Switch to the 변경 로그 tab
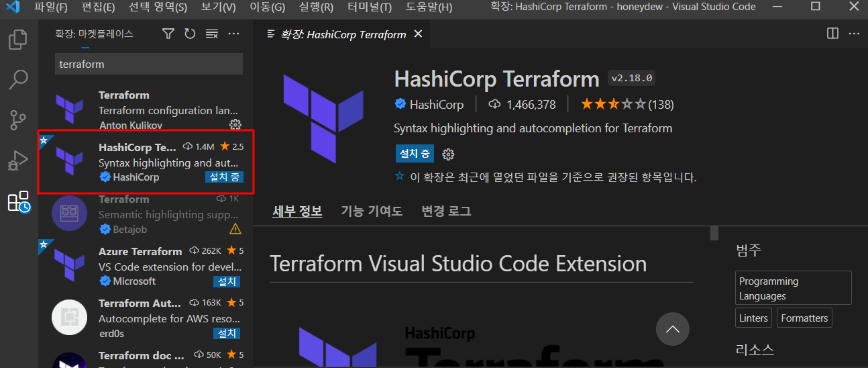Viewport: 868px width, 368px height. pos(446,211)
